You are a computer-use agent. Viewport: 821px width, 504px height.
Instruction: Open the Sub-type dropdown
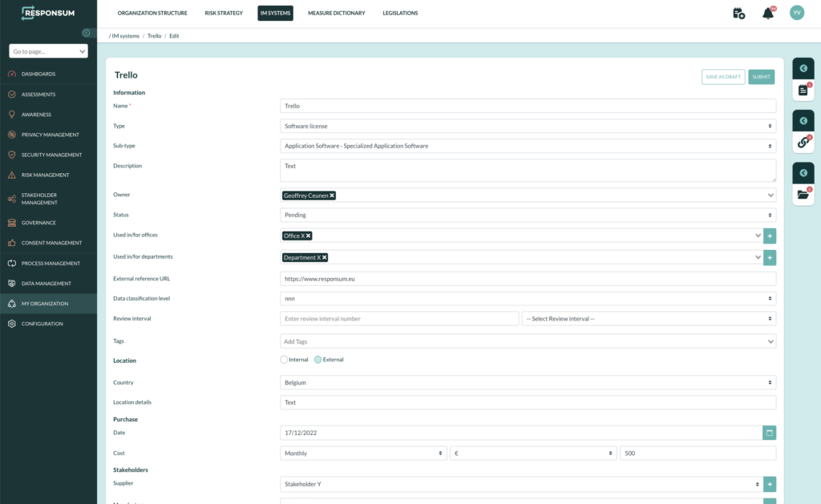528,146
